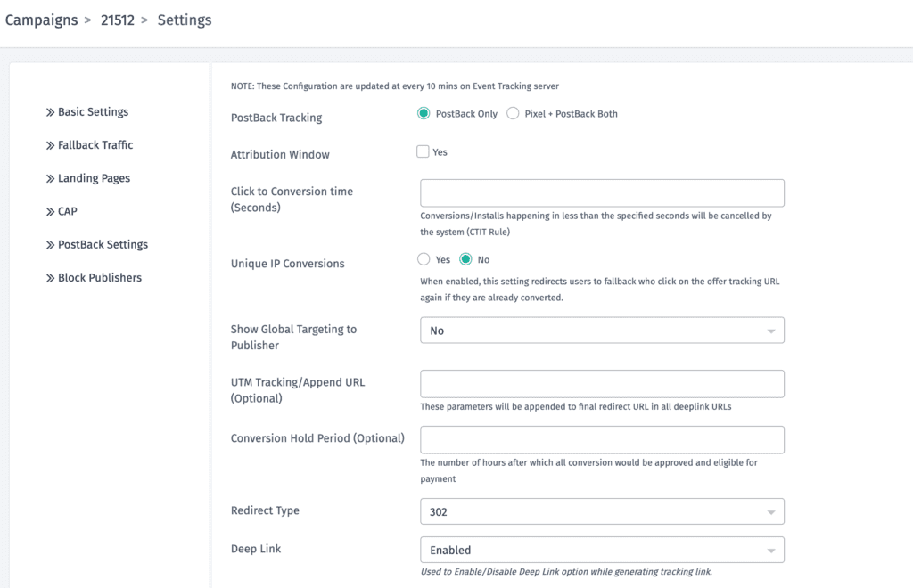This screenshot has height=588, width=913.
Task: Click the chevron icon beside PostBack Settings
Action: [50, 245]
